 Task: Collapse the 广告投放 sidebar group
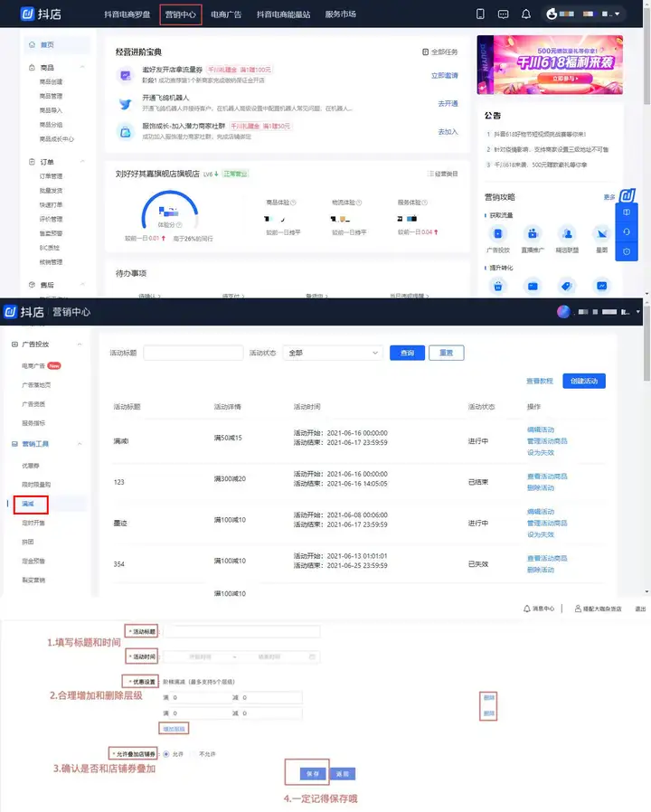point(80,345)
